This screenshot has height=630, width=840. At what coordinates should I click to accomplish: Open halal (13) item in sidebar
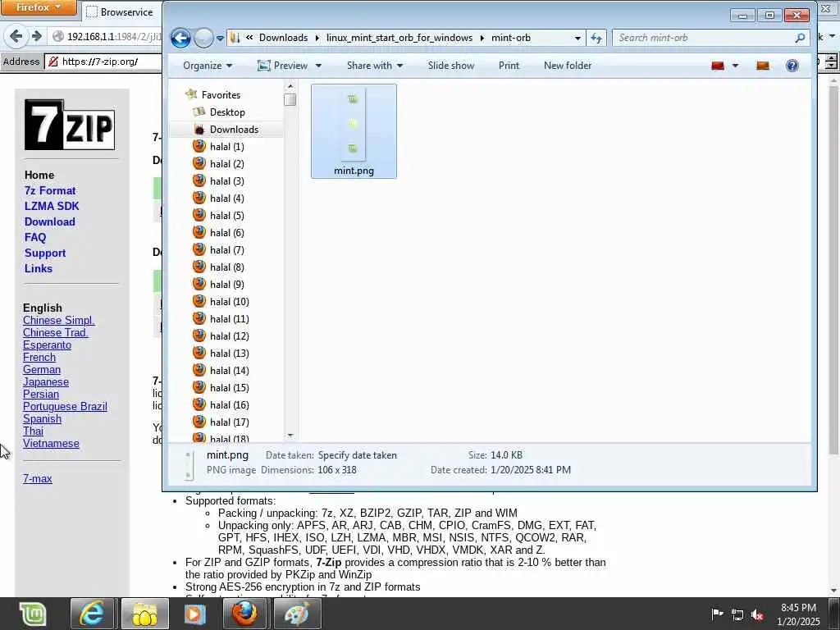pyautogui.click(x=230, y=353)
